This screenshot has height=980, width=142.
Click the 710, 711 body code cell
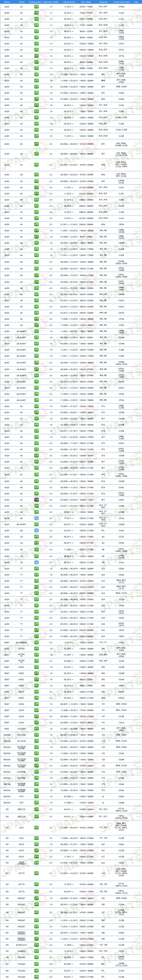point(103,643)
